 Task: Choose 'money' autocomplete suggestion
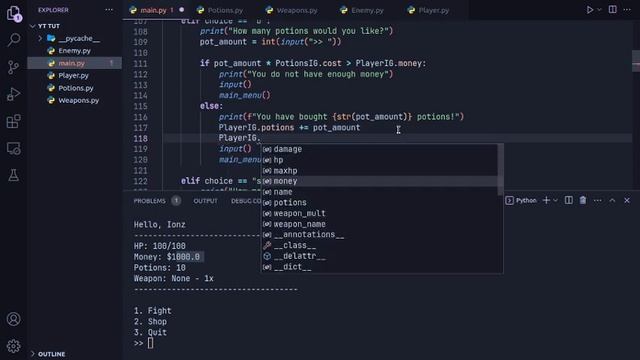click(x=379, y=181)
